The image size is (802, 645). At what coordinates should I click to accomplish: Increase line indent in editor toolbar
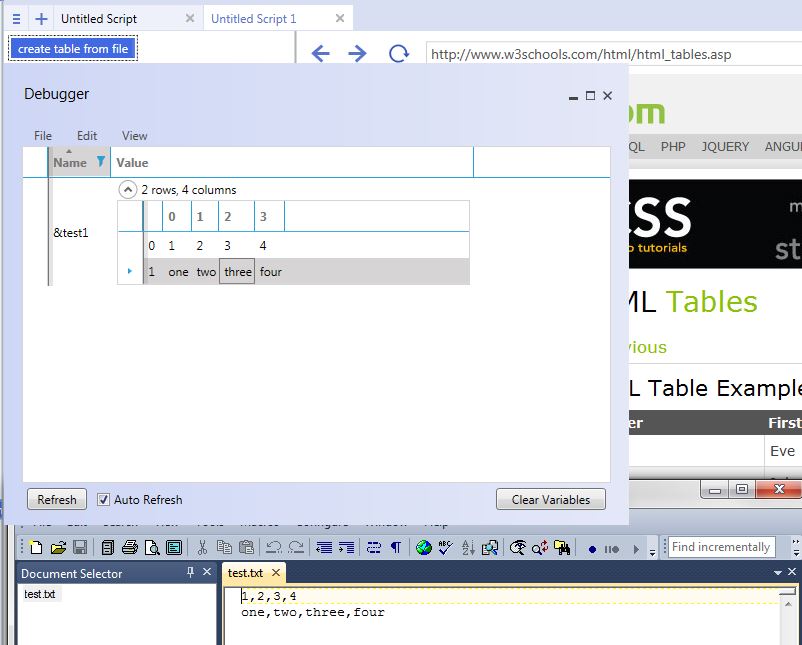(346, 548)
